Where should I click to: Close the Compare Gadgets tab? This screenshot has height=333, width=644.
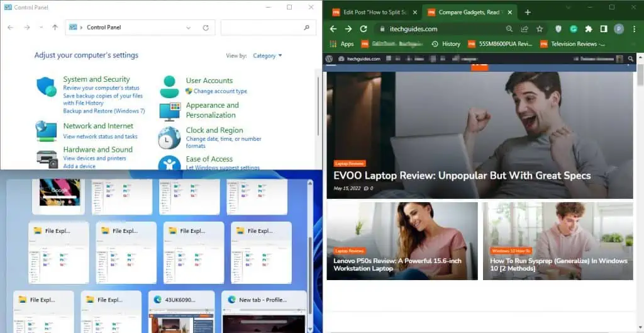pos(510,13)
